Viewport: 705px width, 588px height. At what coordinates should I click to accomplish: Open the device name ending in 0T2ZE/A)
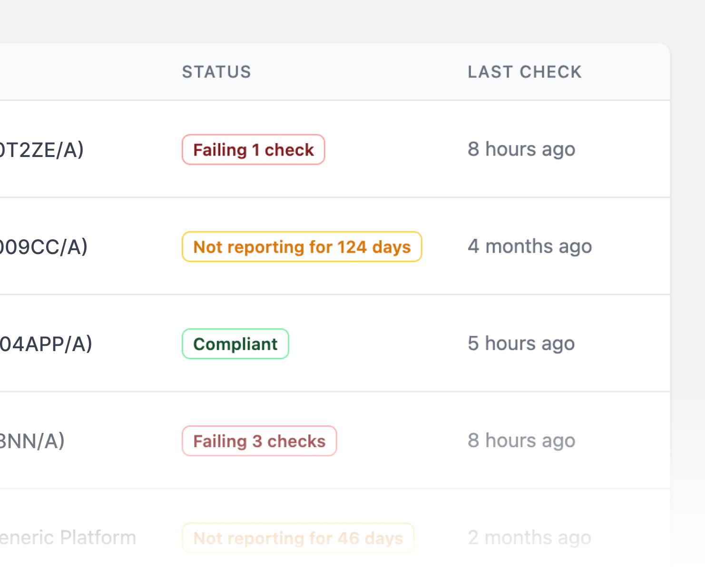click(x=42, y=150)
